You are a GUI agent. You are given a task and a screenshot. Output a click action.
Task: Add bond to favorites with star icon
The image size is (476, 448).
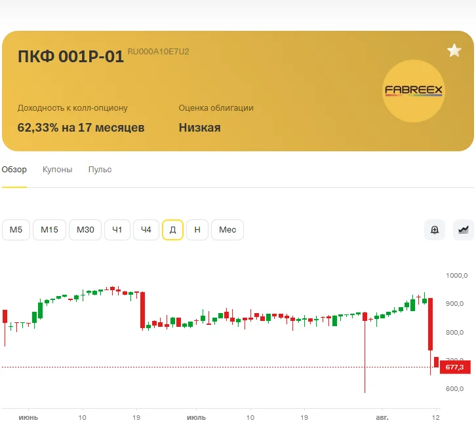pyautogui.click(x=454, y=50)
